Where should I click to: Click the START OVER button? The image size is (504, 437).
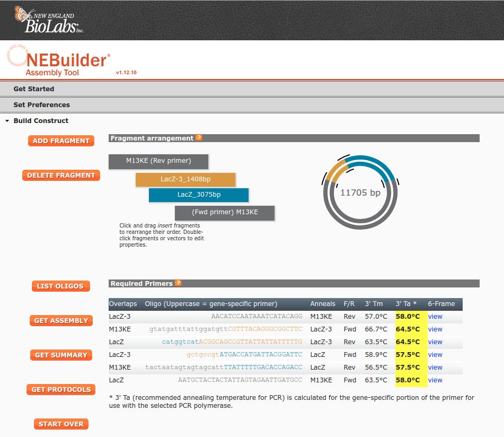pyautogui.click(x=61, y=424)
